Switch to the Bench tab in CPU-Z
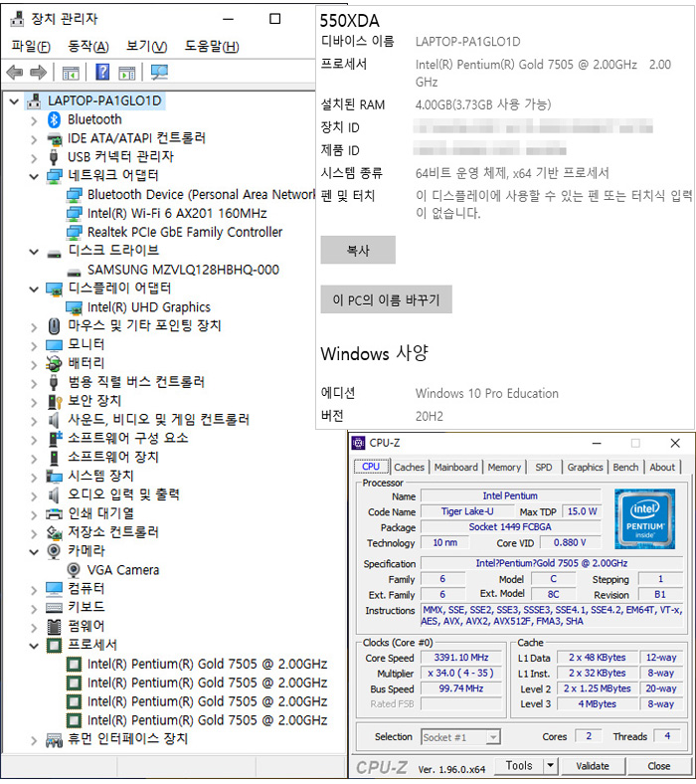Image resolution: width=696 pixels, height=784 pixels. click(625, 467)
